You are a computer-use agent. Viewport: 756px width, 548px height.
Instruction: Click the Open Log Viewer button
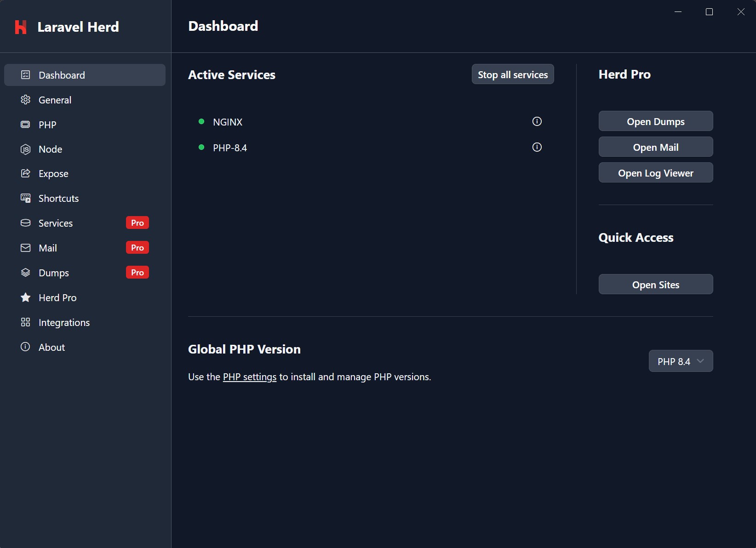[656, 172]
